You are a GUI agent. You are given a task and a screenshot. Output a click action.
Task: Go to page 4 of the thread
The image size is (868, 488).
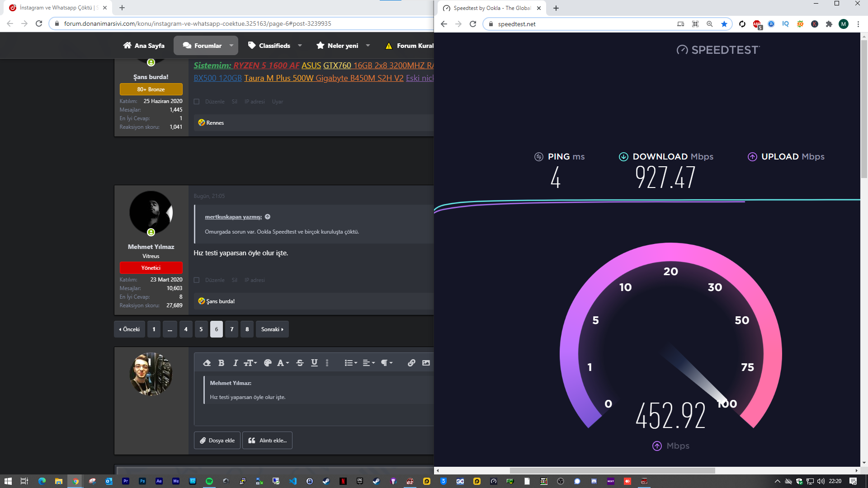pyautogui.click(x=186, y=329)
